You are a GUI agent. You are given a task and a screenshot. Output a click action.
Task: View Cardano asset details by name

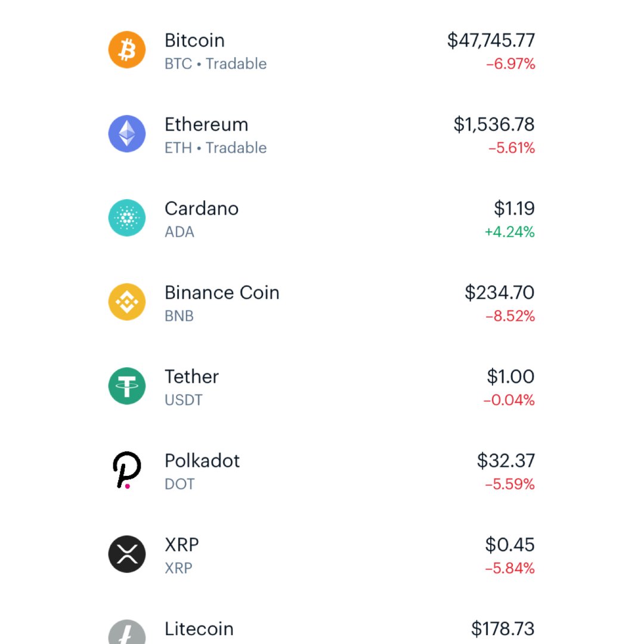[202, 209]
